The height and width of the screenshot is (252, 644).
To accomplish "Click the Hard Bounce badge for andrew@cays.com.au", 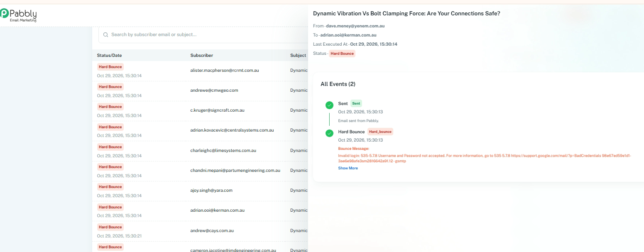I will pyautogui.click(x=110, y=227).
